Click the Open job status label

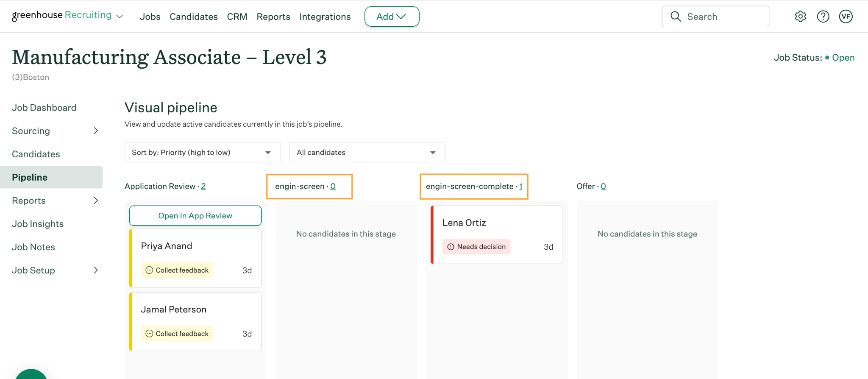click(843, 58)
